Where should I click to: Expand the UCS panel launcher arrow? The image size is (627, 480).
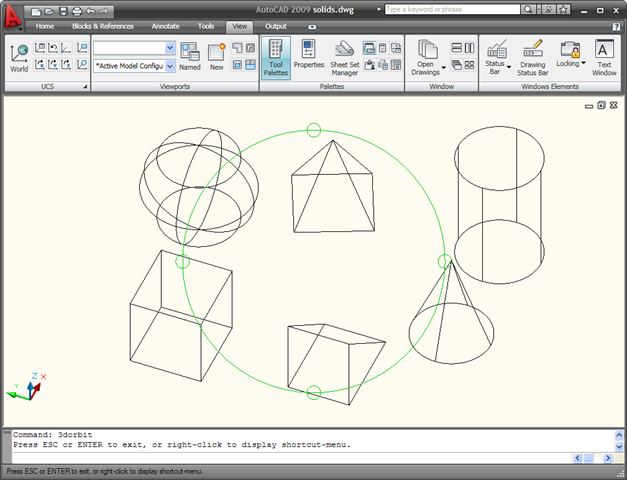pos(84,87)
